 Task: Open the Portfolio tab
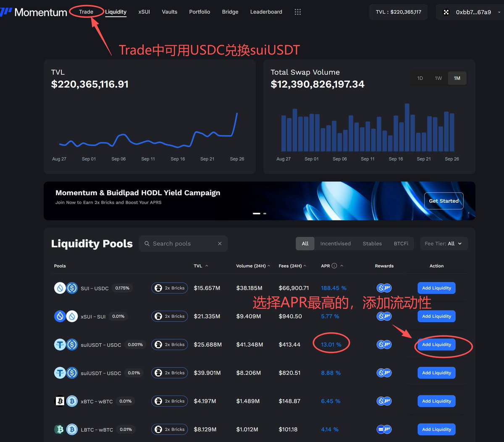click(x=199, y=12)
